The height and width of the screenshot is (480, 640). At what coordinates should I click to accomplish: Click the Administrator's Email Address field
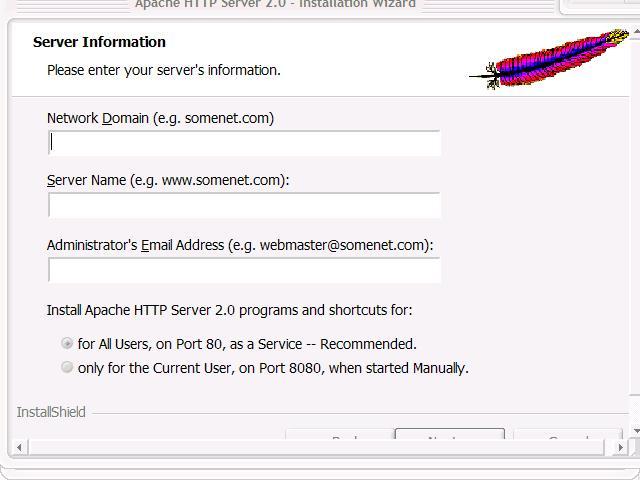pyautogui.click(x=244, y=270)
